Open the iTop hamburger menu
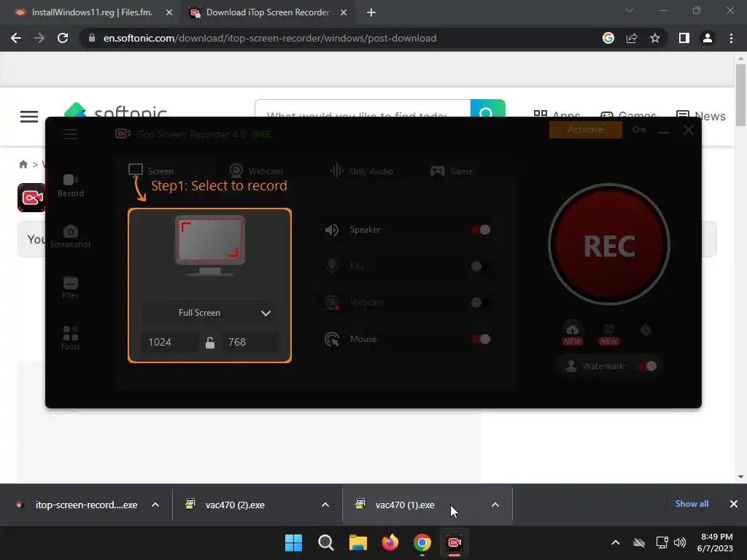 pos(71,134)
